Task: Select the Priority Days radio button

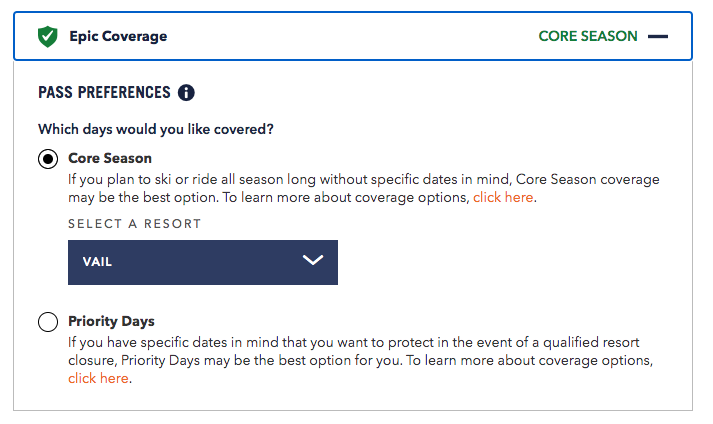Action: [48, 322]
